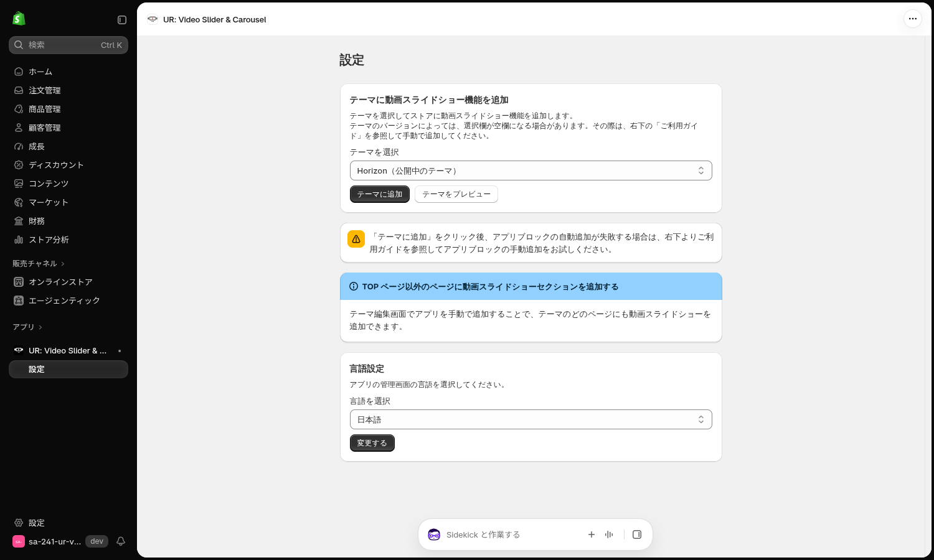Click the テーマをプレビュー button
Image resolution: width=934 pixels, height=560 pixels.
coord(456,194)
